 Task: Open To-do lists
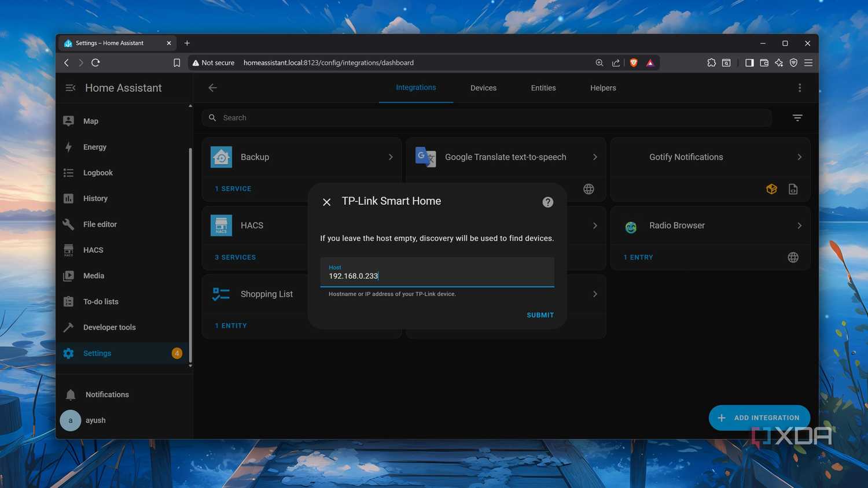pos(124,302)
